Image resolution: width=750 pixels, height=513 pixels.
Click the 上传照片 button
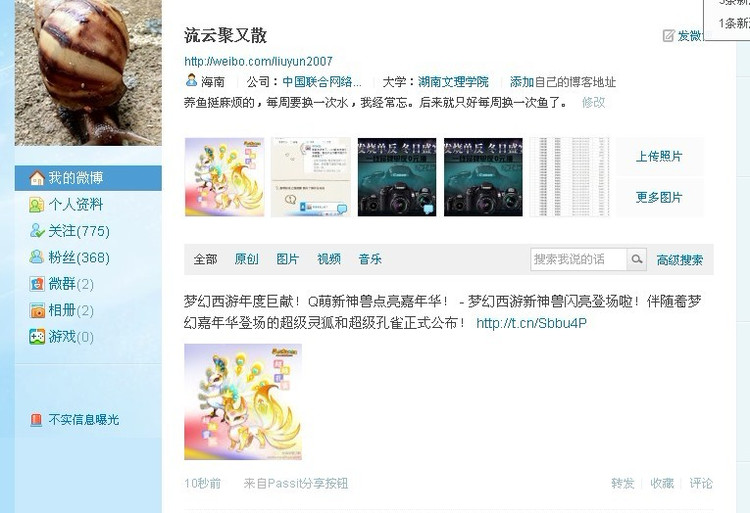[659, 156]
